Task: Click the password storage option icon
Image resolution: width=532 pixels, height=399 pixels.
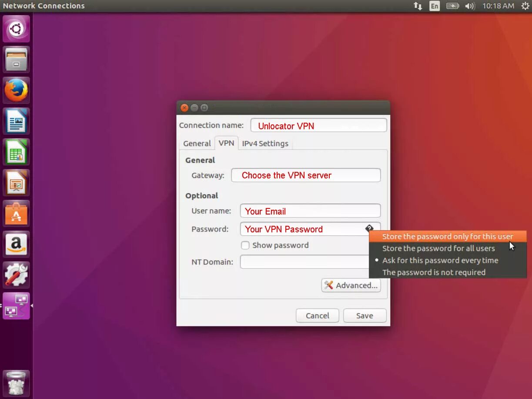Action: [x=369, y=228]
